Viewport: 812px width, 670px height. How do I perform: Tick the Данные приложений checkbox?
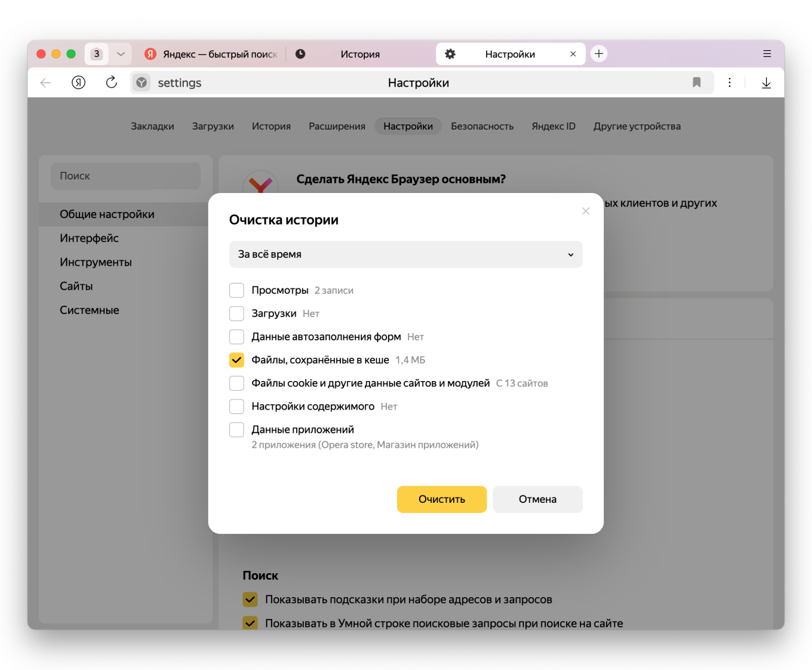(237, 430)
